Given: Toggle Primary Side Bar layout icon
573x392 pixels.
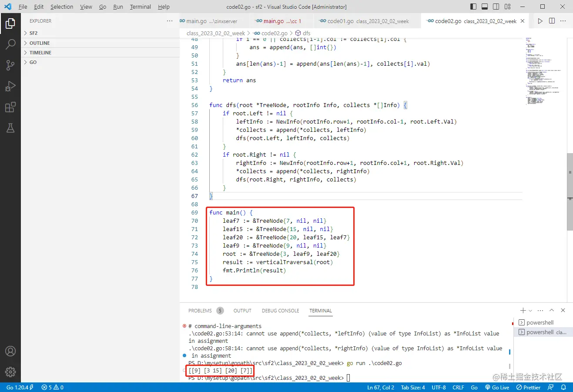Looking at the screenshot, I should [473, 7].
